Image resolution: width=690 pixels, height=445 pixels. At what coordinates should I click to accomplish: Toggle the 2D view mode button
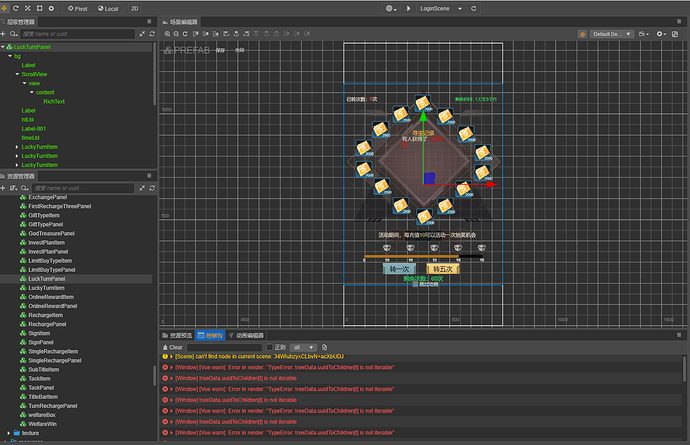coord(135,7)
